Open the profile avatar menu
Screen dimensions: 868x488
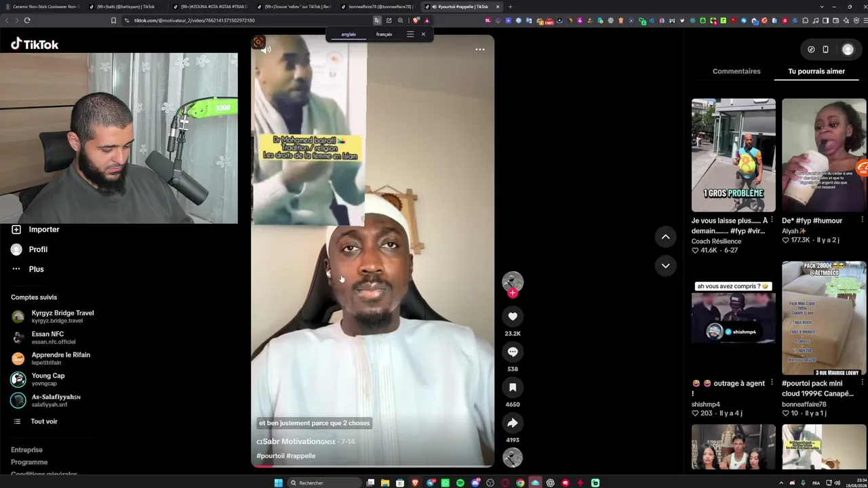tap(848, 49)
